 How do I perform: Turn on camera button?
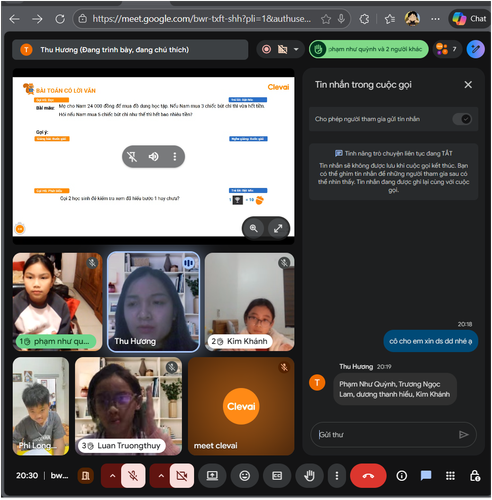click(x=182, y=476)
